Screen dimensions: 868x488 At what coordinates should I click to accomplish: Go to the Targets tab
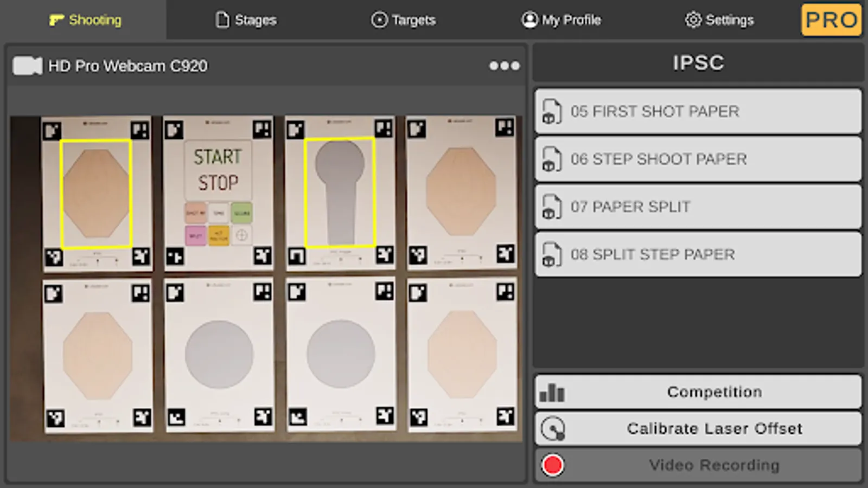click(404, 20)
